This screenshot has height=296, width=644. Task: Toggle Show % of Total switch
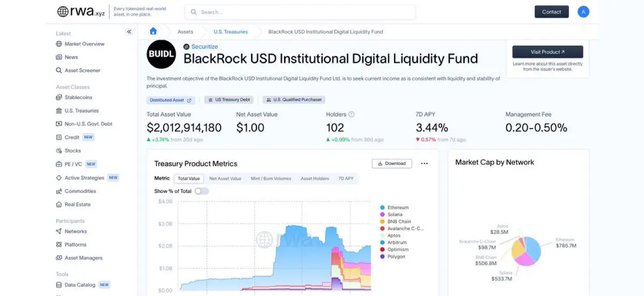(201, 191)
